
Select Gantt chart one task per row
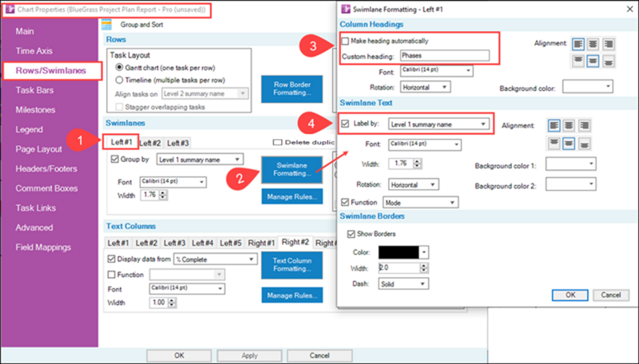[x=119, y=68]
